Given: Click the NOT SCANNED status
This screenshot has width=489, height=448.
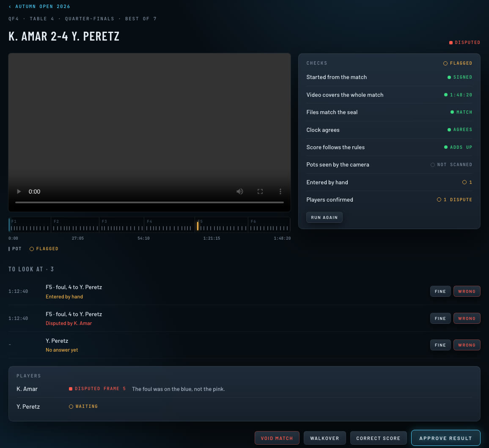Looking at the screenshot, I should click(x=451, y=164).
